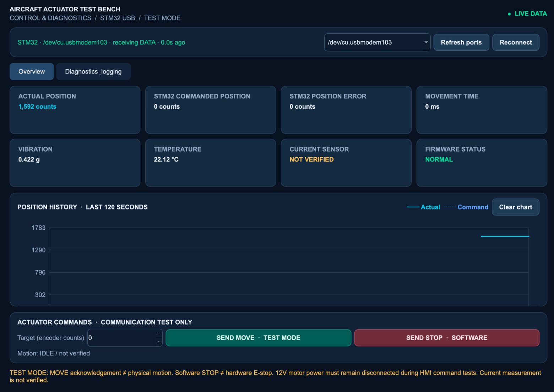Click the STM32 connection status text
Viewport: 554px width, 392px height.
coord(101,42)
